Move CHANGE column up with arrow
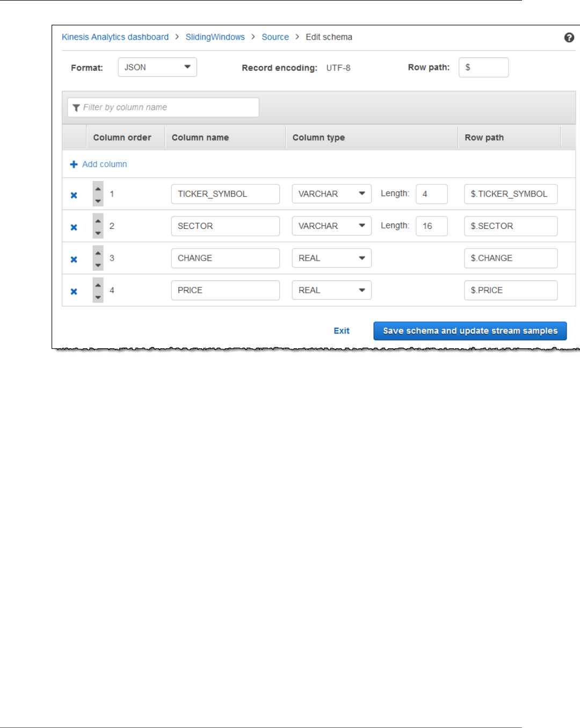This screenshot has width=580, height=728. tap(98, 253)
